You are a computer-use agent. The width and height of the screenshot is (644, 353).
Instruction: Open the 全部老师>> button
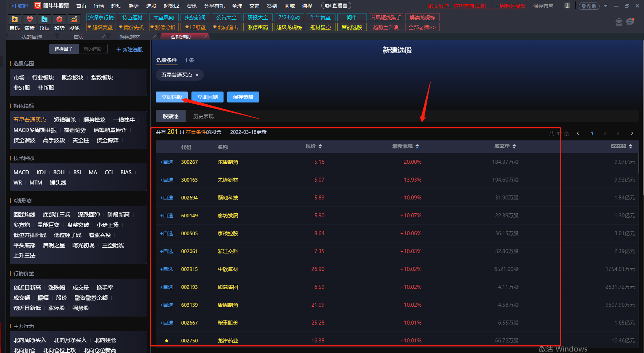coord(422,27)
